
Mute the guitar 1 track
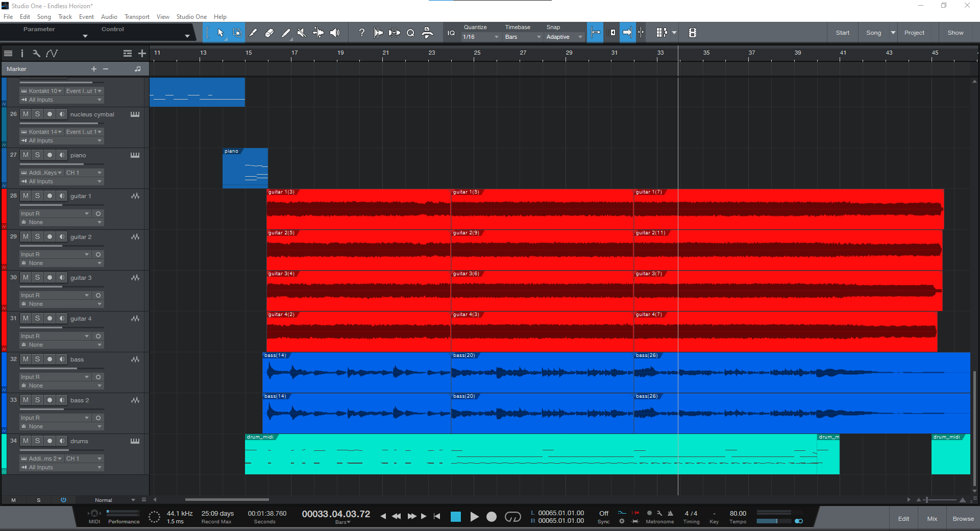(26, 196)
